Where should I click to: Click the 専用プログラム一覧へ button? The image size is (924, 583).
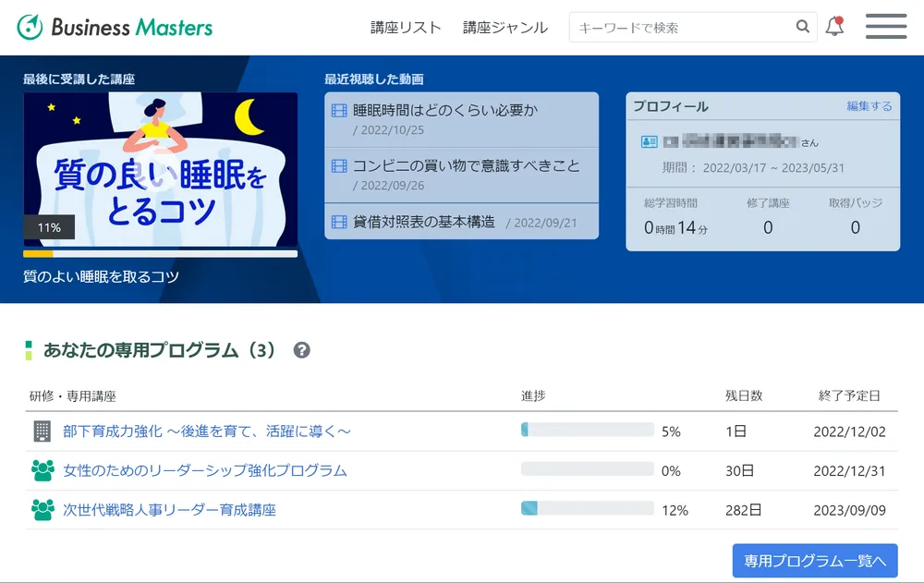(815, 561)
